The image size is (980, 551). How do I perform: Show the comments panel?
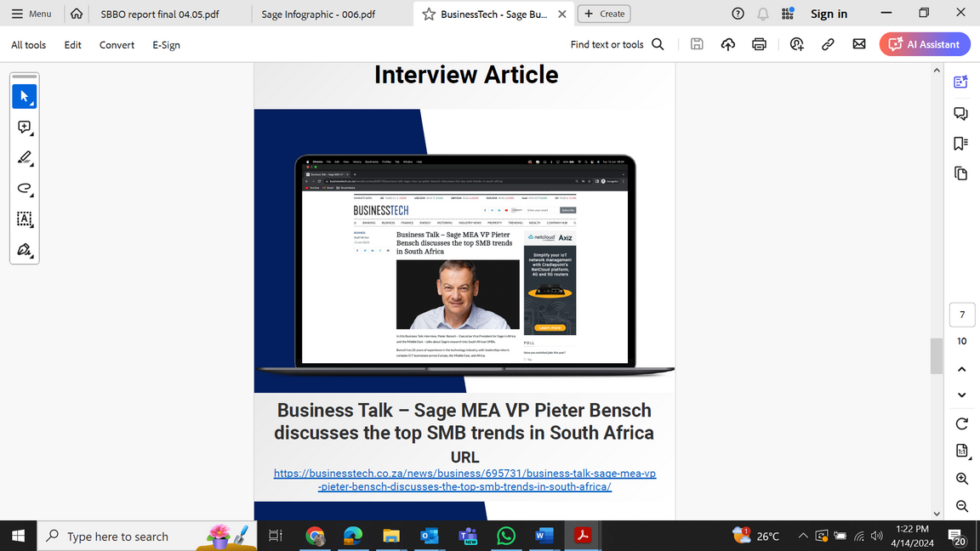click(x=960, y=113)
